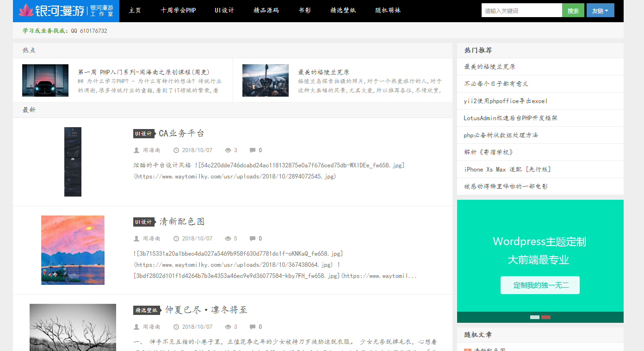Open 精选壁纸 navigation item
The width and height of the screenshot is (644, 351).
point(343,10)
